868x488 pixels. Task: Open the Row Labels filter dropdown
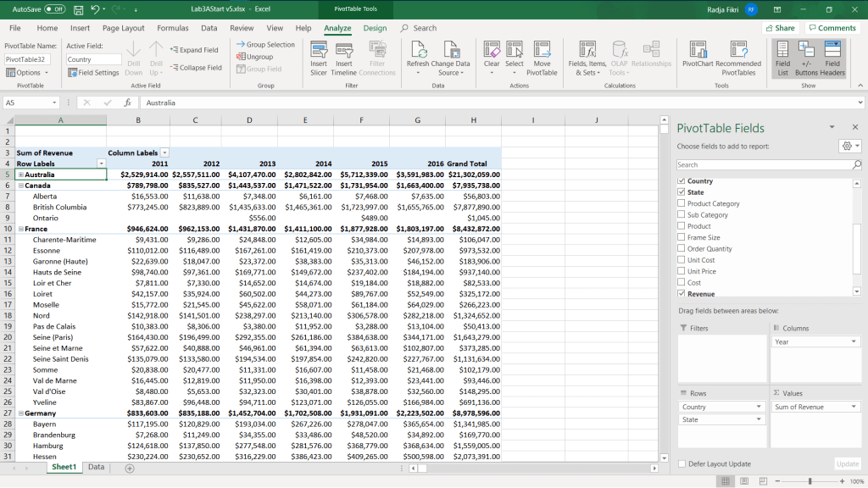[101, 163]
